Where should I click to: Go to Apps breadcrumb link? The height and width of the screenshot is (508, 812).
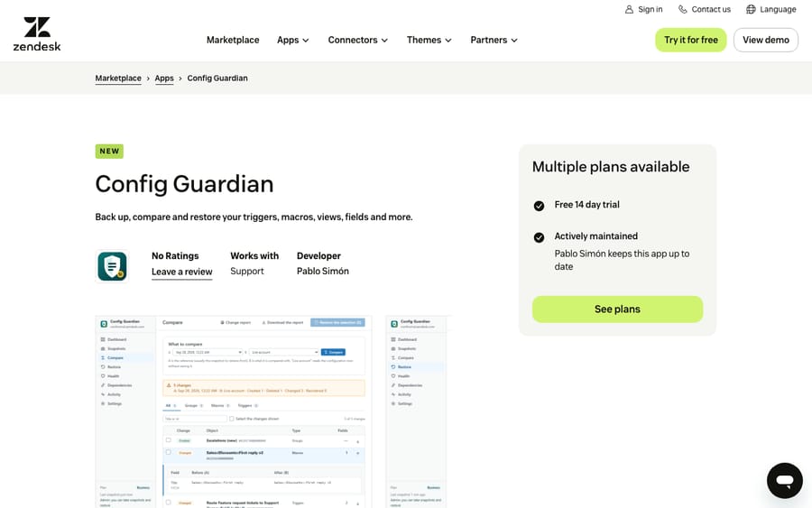click(164, 79)
